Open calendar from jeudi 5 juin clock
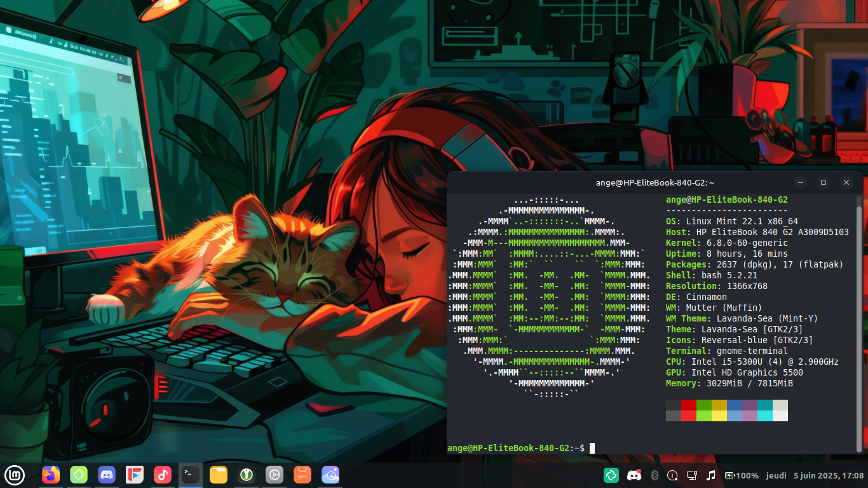 [x=815, y=475]
